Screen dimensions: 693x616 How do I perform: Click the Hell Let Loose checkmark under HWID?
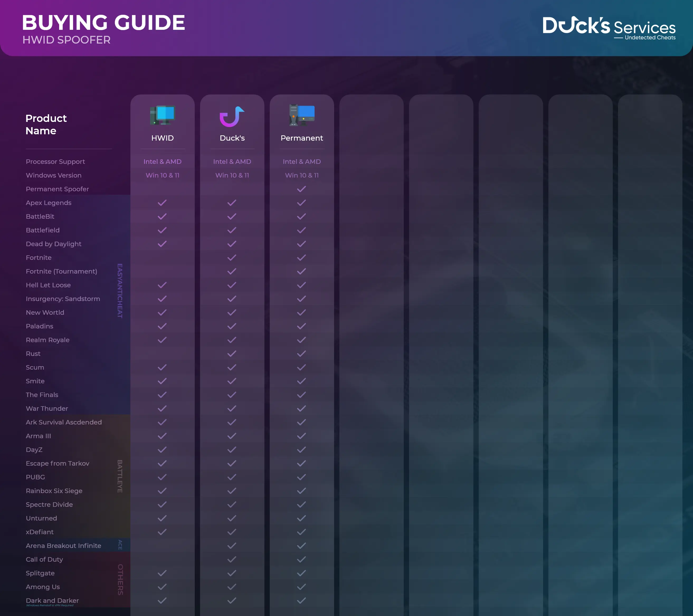pyautogui.click(x=162, y=285)
